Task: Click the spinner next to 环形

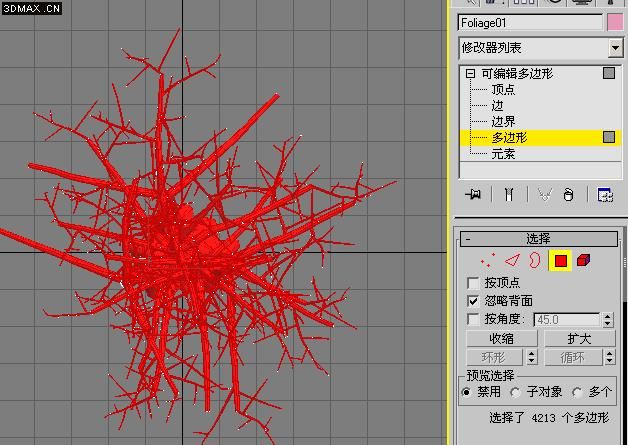Action: 531,357
